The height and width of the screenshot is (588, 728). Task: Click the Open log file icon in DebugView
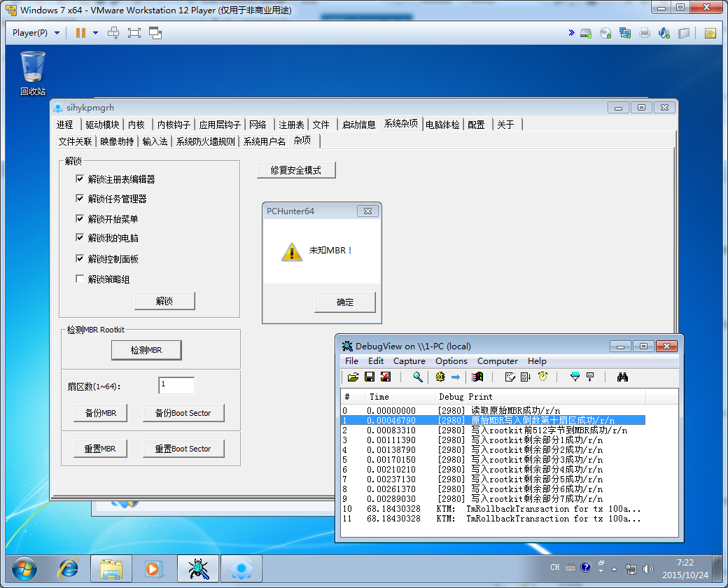pos(353,377)
